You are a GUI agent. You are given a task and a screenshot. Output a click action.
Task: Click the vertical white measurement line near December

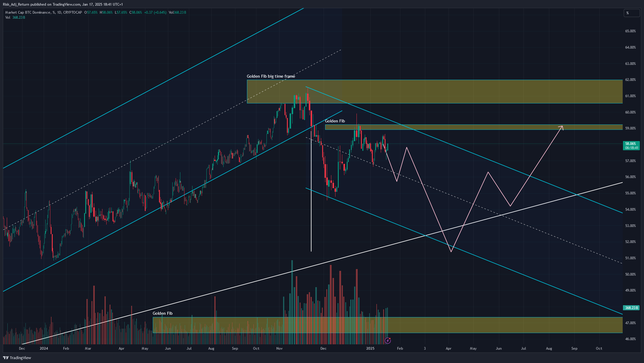pyautogui.click(x=311, y=190)
